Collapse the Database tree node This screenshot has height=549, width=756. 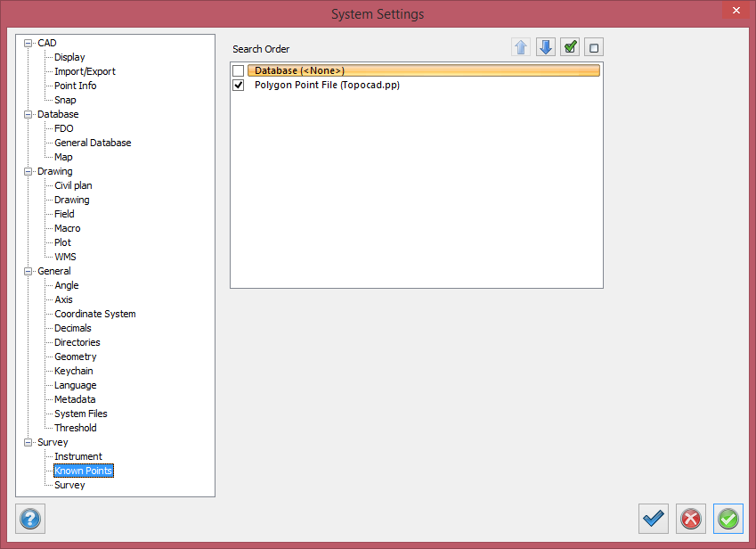28,114
